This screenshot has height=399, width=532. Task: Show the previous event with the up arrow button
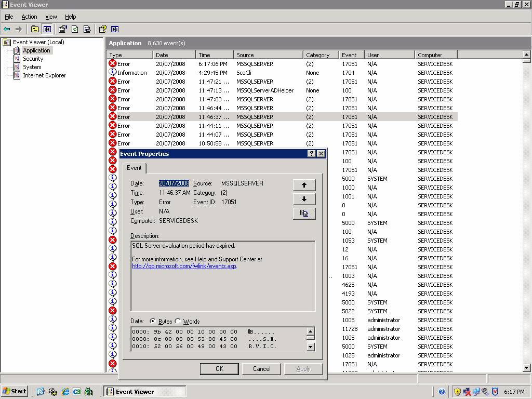click(x=304, y=185)
